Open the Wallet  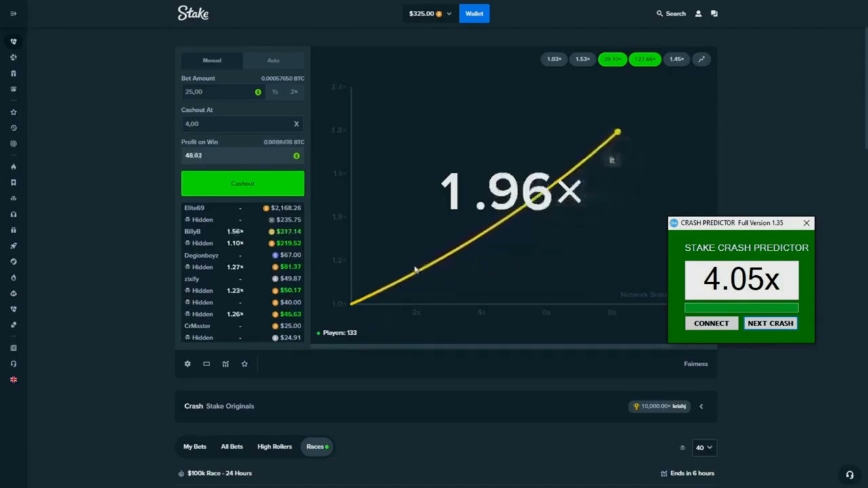474,14
